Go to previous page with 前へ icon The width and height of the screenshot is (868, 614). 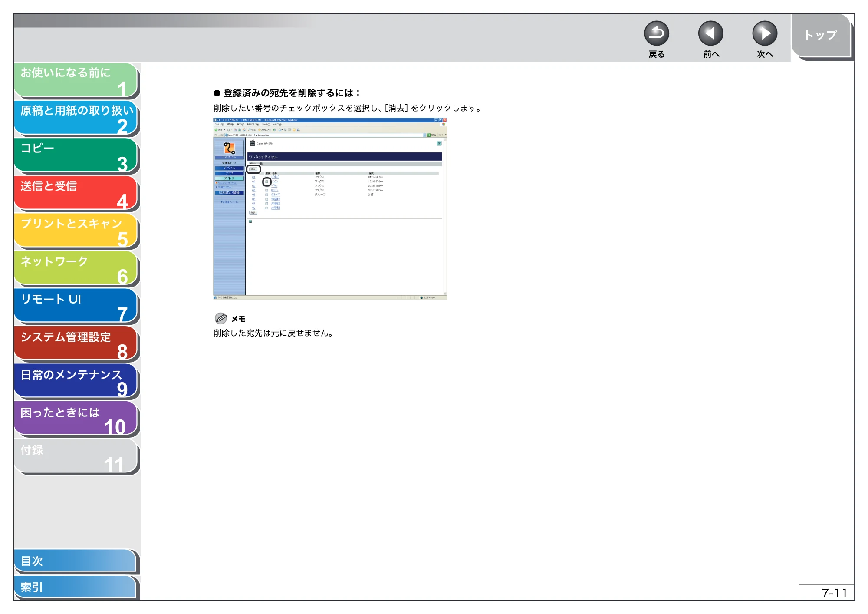pos(710,33)
